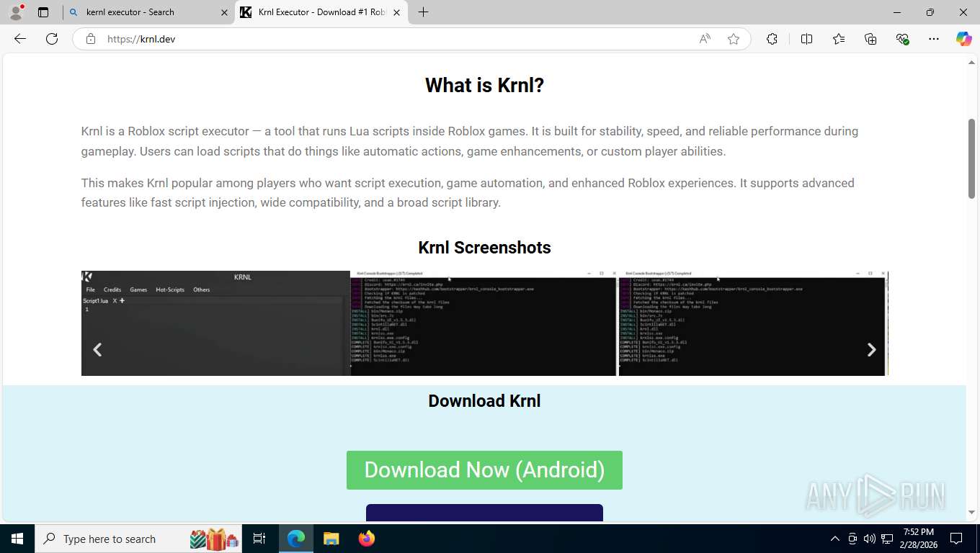This screenshot has height=553, width=980.
Task: Show hidden system tray icons
Action: point(835,539)
